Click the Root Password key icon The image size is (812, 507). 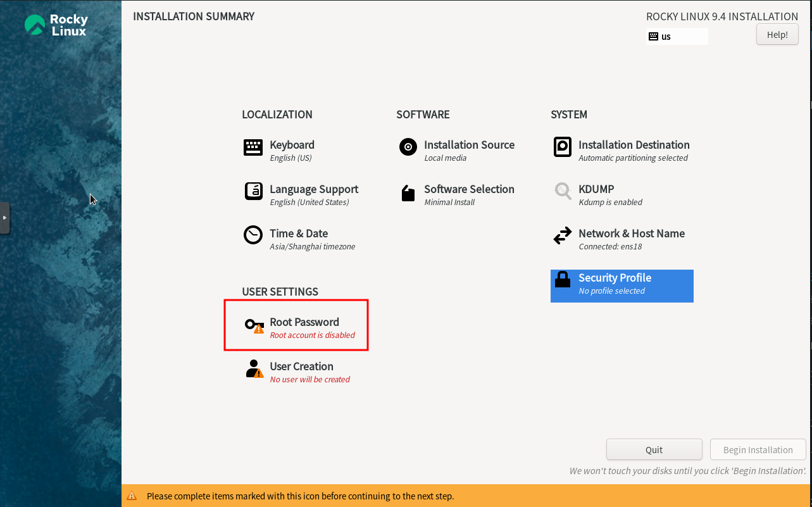coord(253,325)
